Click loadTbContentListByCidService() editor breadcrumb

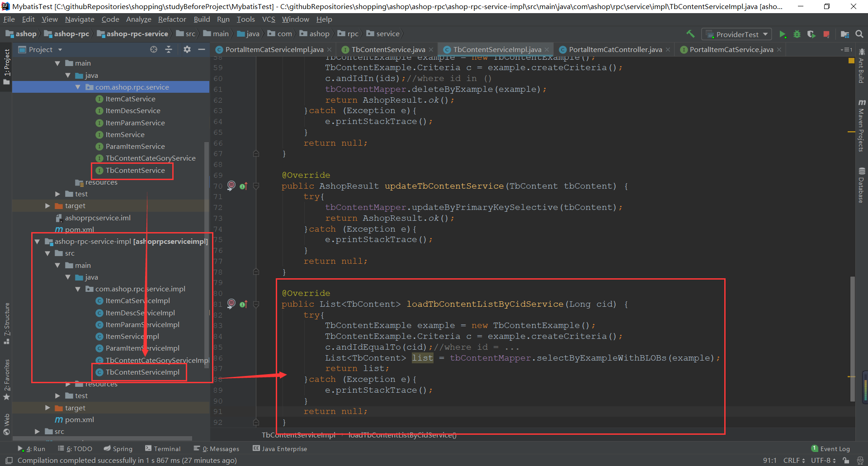click(x=402, y=435)
